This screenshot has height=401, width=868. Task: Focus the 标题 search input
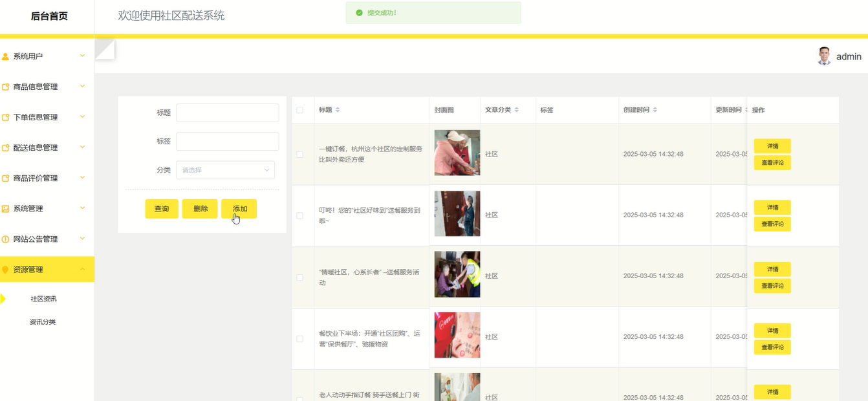coord(228,113)
